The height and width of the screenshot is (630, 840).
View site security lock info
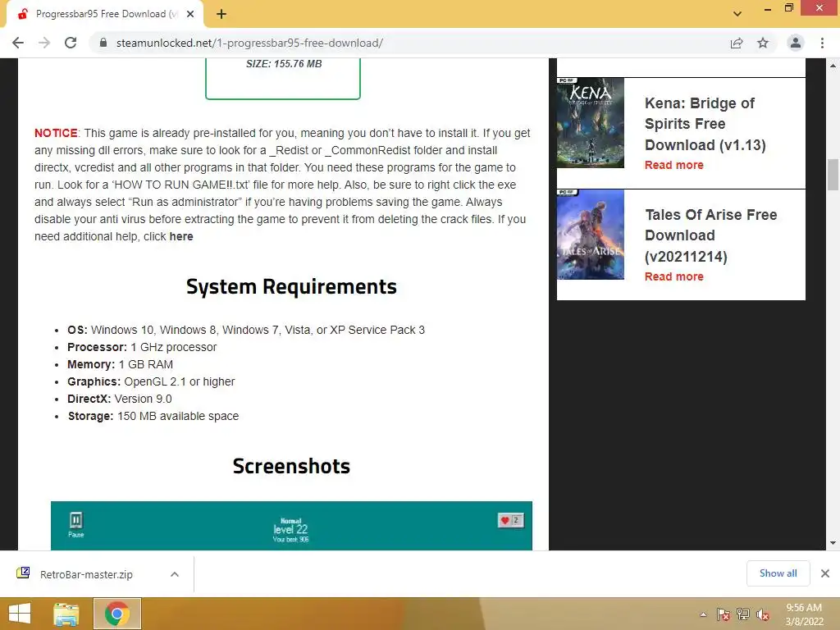103,43
